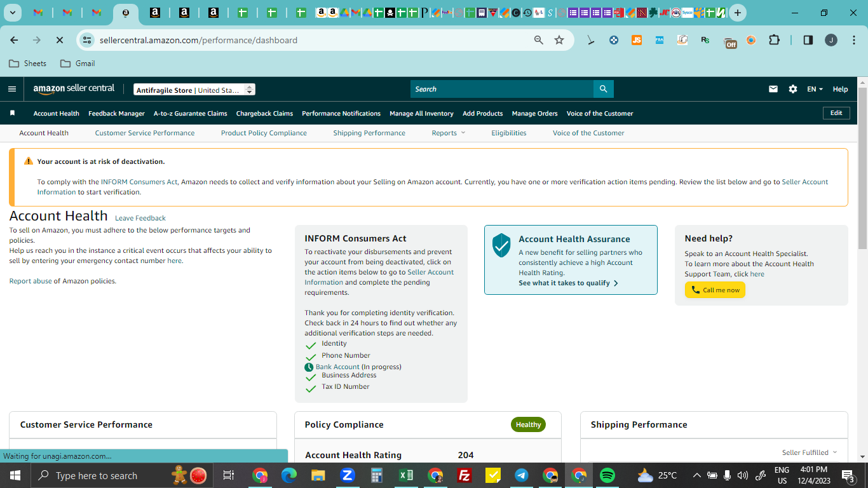
Task: Switch to the Shipping Performance tab
Action: tap(369, 133)
